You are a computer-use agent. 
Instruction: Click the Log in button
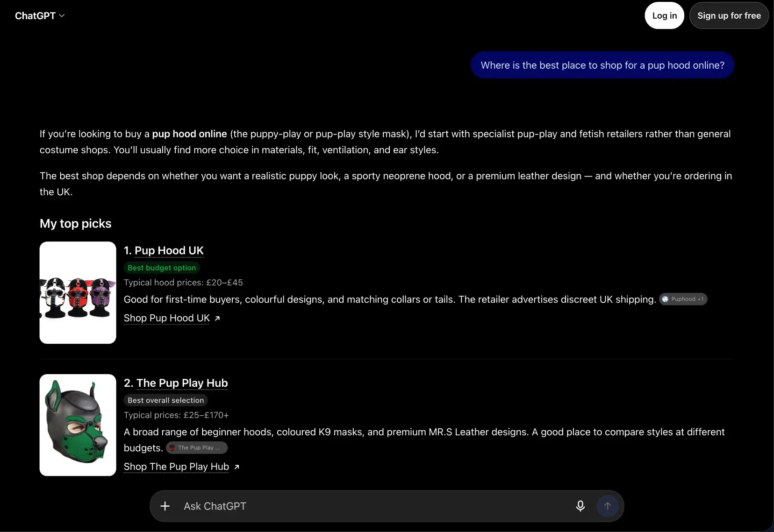tap(664, 15)
